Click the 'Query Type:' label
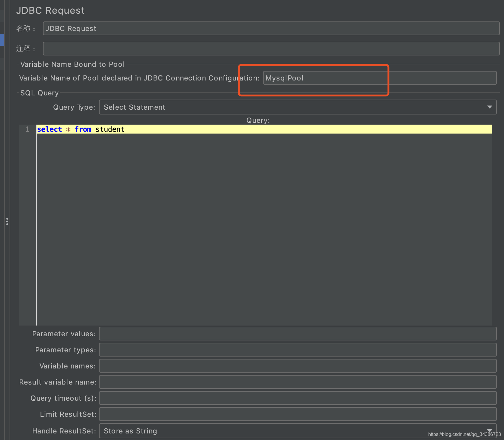Screen dimensions: 504x440 [74, 107]
